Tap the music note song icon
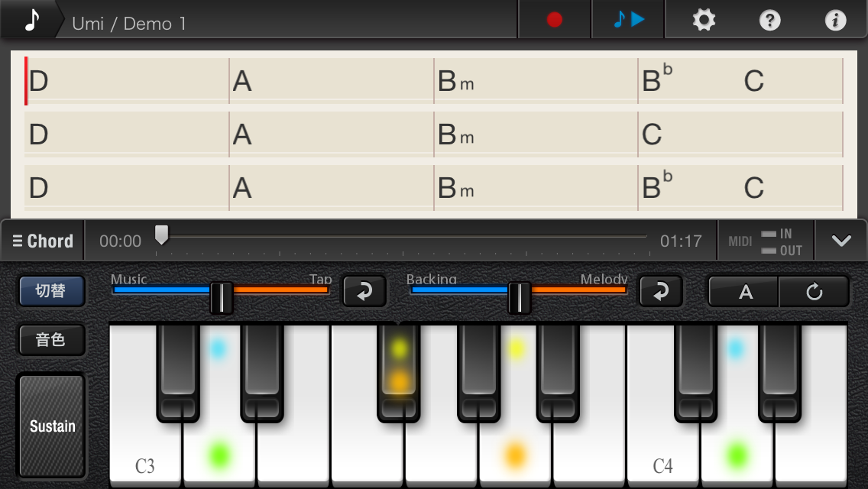Image resolution: width=868 pixels, height=489 pixels. point(31,20)
